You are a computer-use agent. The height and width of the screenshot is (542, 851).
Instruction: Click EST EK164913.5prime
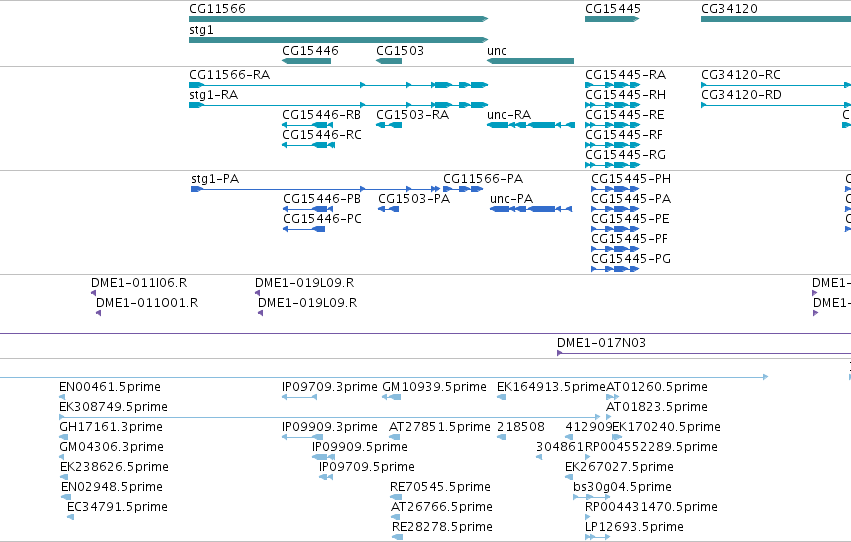click(501, 397)
